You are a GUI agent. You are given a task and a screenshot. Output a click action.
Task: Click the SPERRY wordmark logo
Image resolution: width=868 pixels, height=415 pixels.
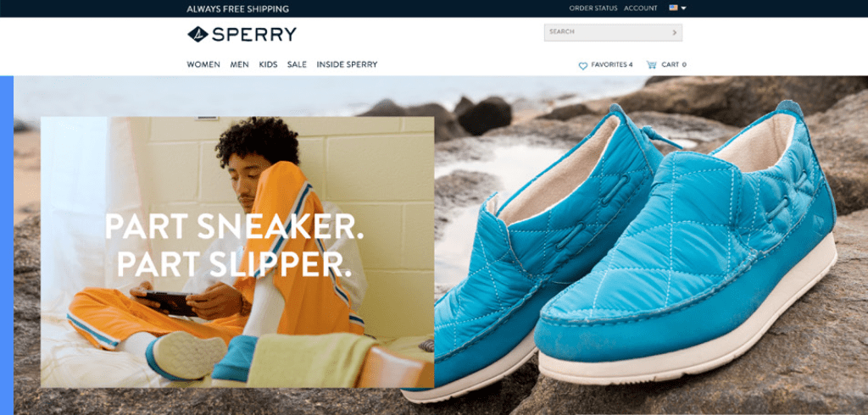pyautogui.click(x=254, y=35)
